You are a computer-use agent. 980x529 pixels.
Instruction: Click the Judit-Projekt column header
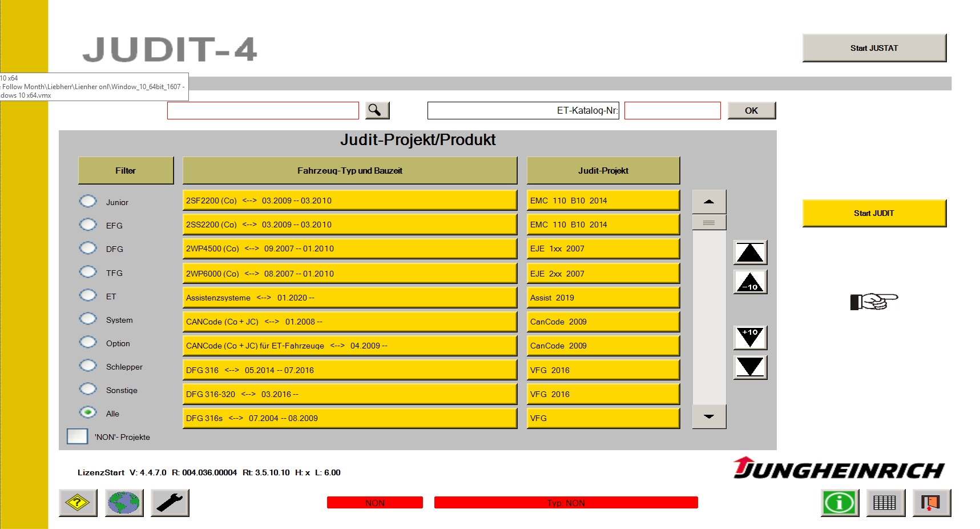(603, 170)
